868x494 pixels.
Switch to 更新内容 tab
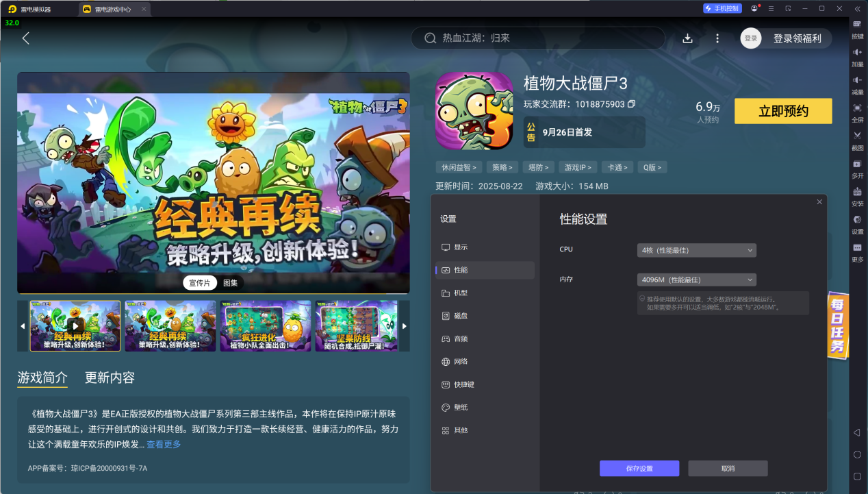click(110, 378)
